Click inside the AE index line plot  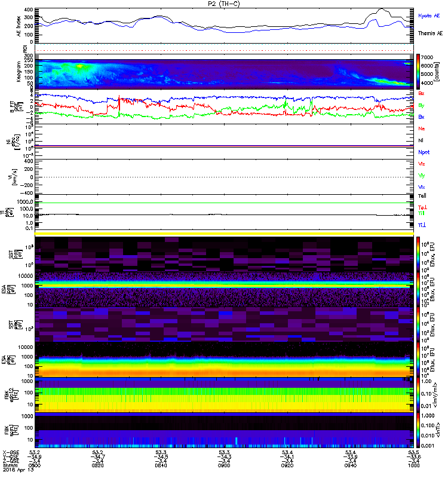coord(224,25)
